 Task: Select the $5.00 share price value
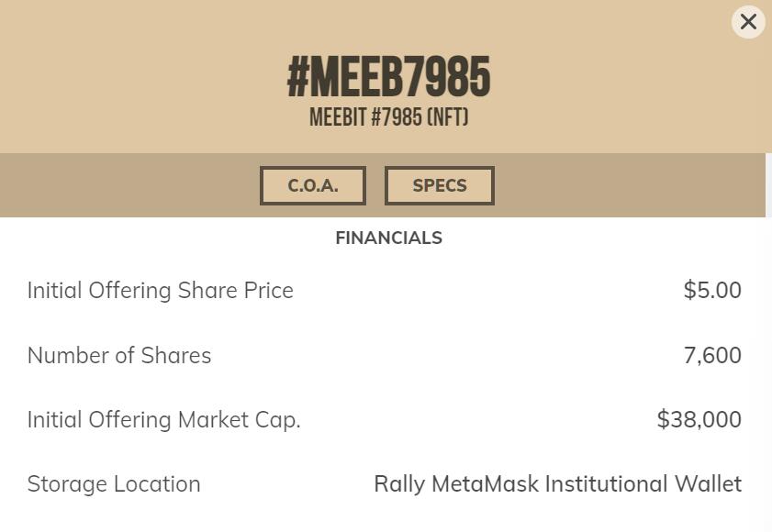pos(712,291)
